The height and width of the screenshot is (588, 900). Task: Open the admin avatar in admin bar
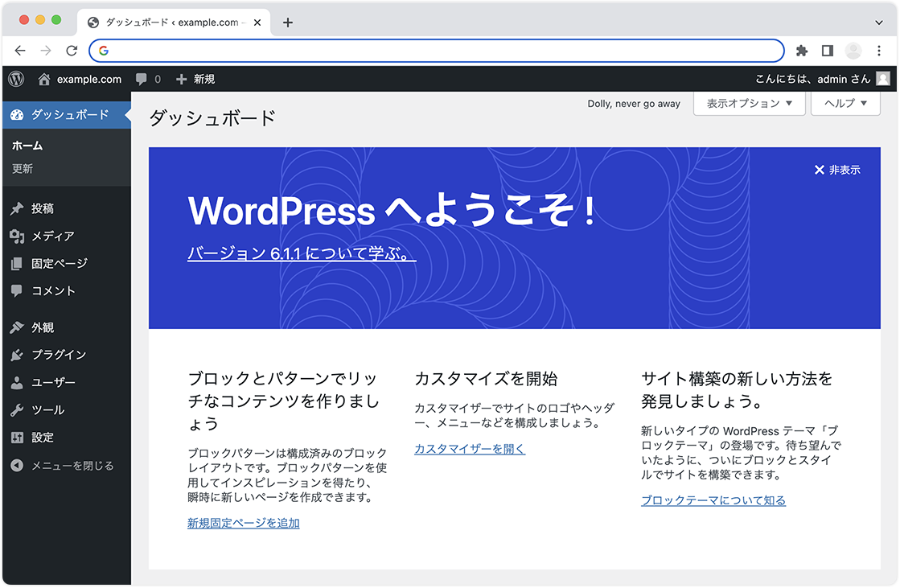click(x=883, y=79)
